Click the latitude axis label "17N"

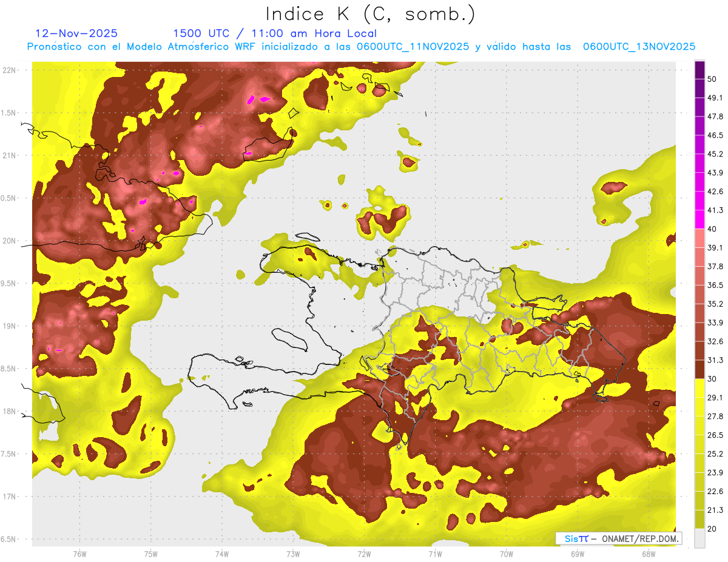(10, 497)
